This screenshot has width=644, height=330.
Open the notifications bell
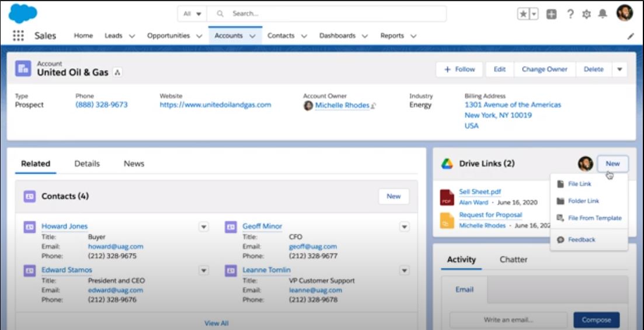(603, 14)
